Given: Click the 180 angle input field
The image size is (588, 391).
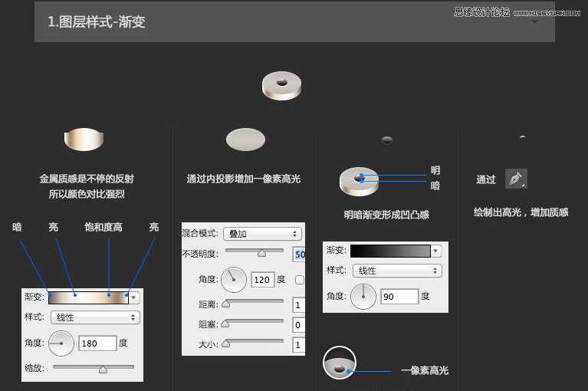Looking at the screenshot, I should (97, 343).
